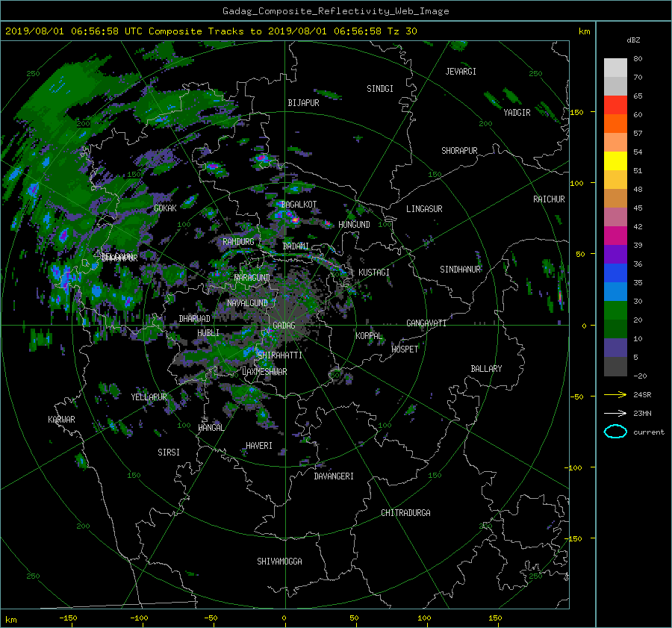
Task: Click the HANGAL city label
Action: pos(211,428)
